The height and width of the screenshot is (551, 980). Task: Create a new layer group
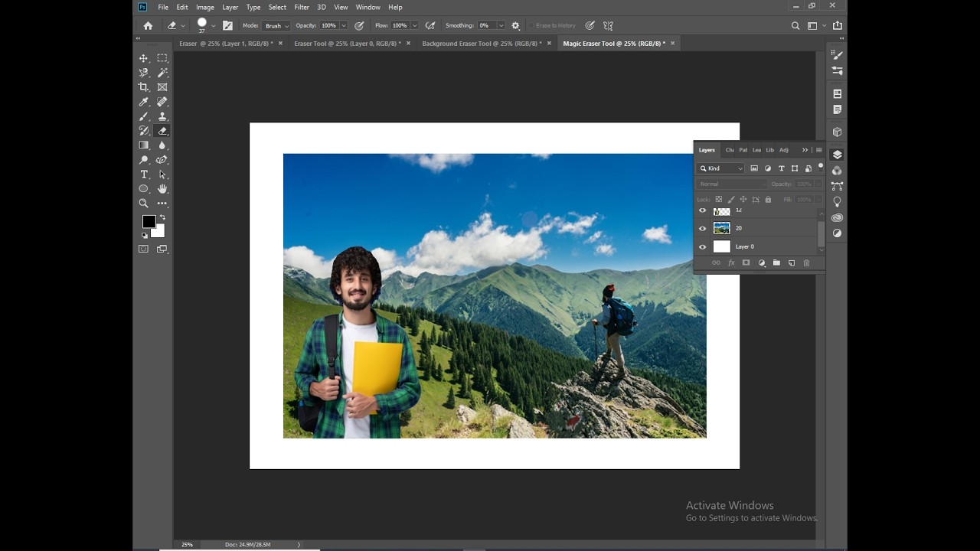coord(776,263)
